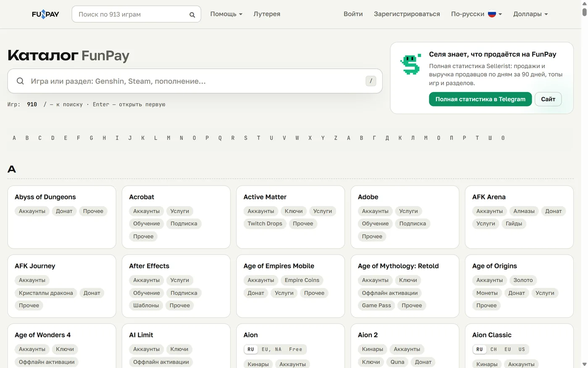Click Полная статистика в Telegram button
This screenshot has width=588, height=368.
[x=480, y=99]
